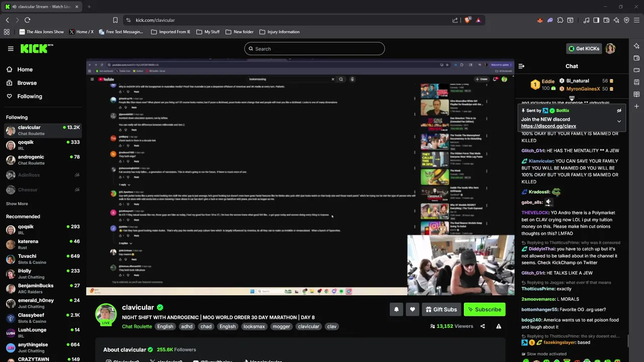Collapse the chat panel
The width and height of the screenshot is (644, 362).
coord(521,66)
